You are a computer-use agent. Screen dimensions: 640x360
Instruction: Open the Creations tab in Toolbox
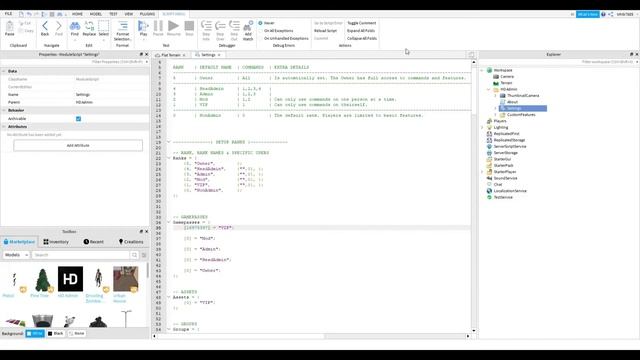tap(131, 242)
